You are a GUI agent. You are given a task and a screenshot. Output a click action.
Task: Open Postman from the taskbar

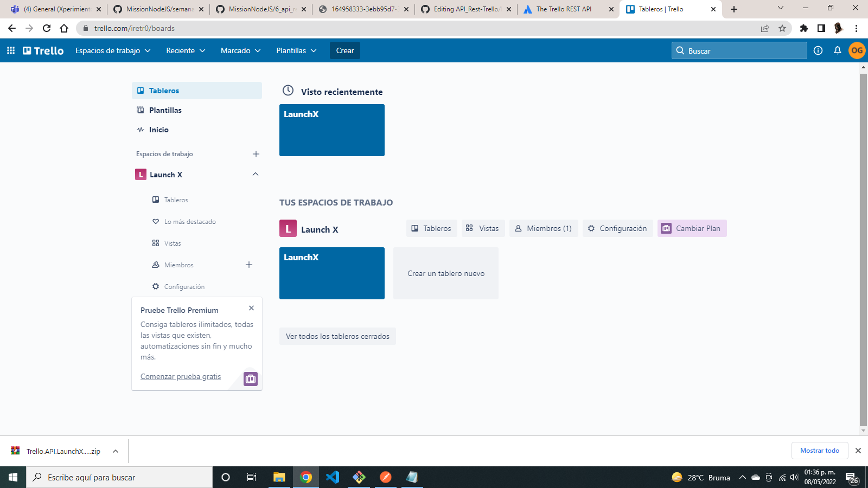pyautogui.click(x=386, y=477)
